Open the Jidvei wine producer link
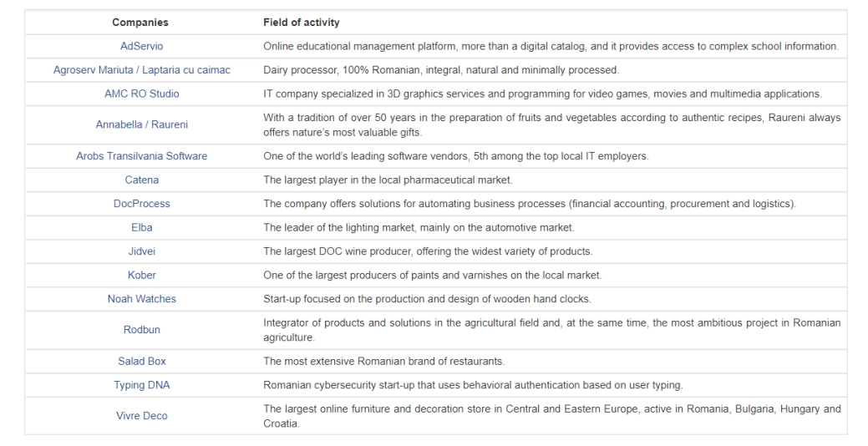This screenshot has width=868, height=446. [x=141, y=251]
